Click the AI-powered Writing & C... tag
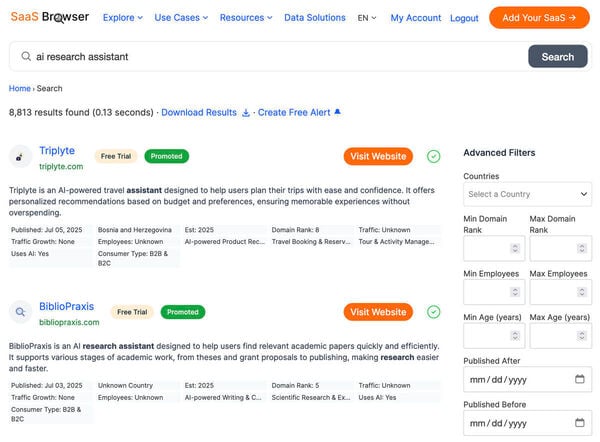Screen dimensions: 600x442 [x=223, y=397]
